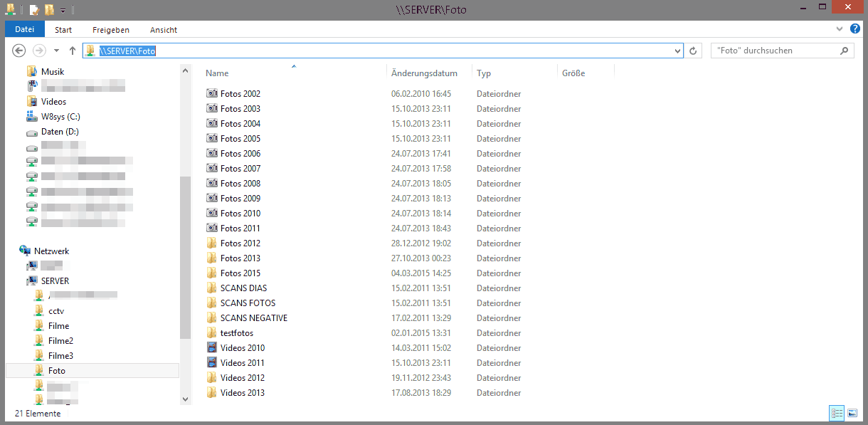Go back with the Back arrow
The width and height of the screenshot is (868, 425).
point(19,51)
